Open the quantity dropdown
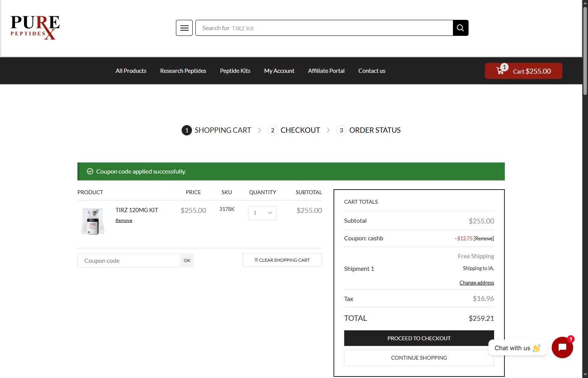This screenshot has height=378, width=588. [x=263, y=213]
